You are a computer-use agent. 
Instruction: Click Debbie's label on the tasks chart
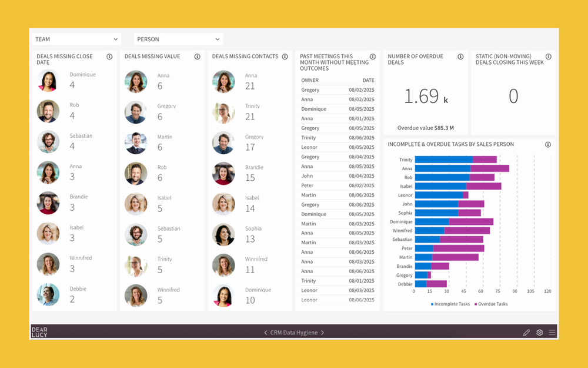pos(405,284)
